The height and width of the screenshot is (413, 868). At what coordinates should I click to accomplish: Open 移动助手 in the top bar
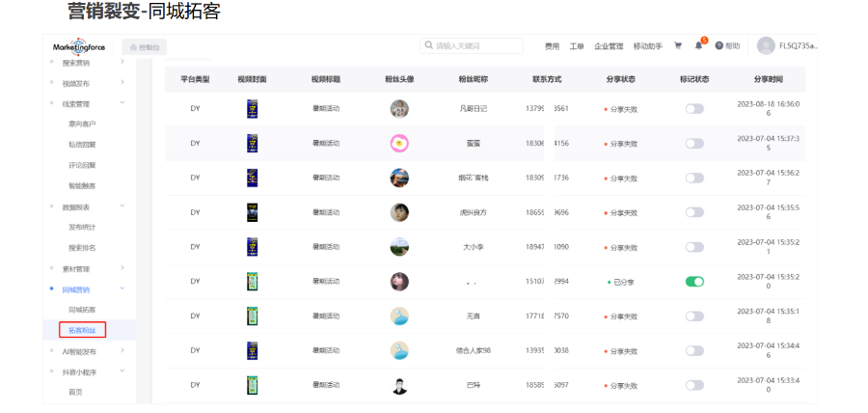pos(648,46)
